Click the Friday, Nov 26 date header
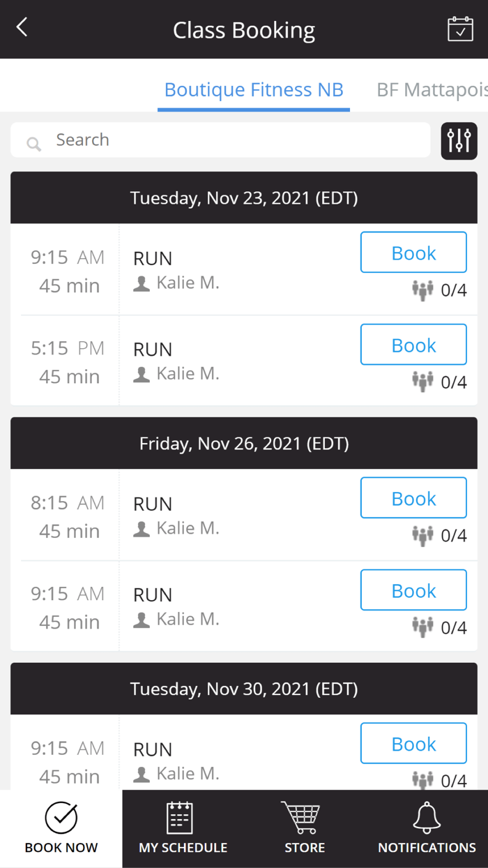 [244, 443]
